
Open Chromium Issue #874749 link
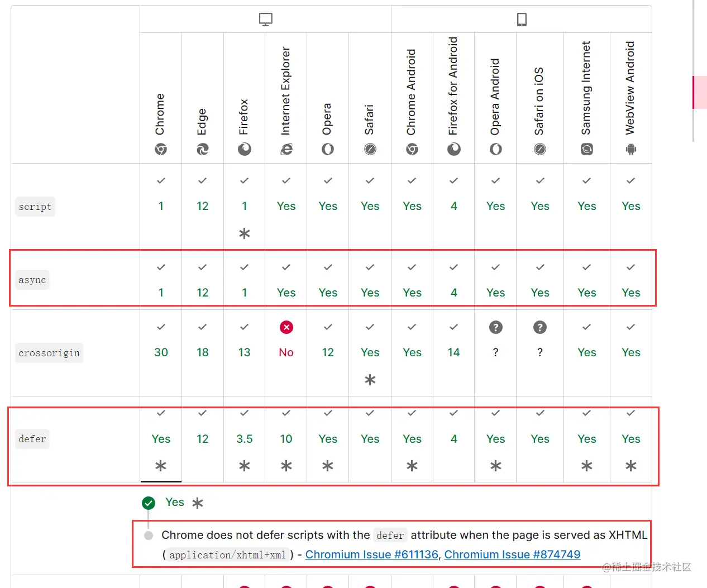click(512, 554)
